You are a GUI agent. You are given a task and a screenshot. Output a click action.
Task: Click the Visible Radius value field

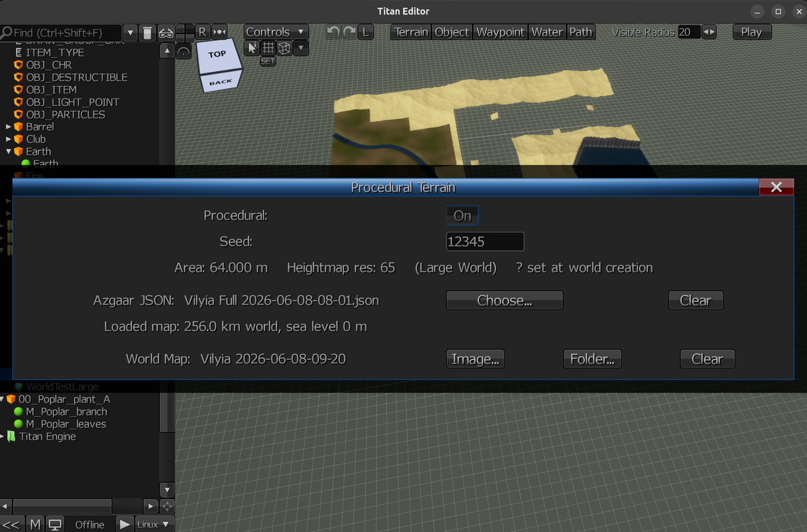tap(689, 32)
